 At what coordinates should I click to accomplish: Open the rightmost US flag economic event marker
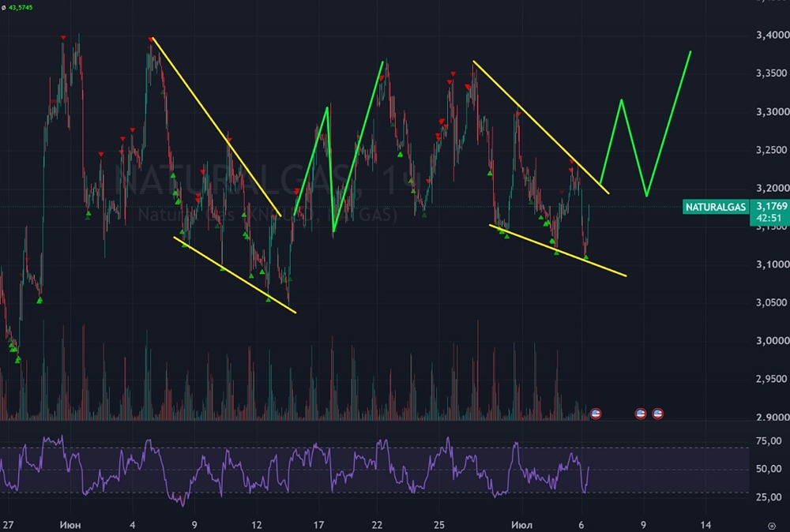click(x=657, y=414)
